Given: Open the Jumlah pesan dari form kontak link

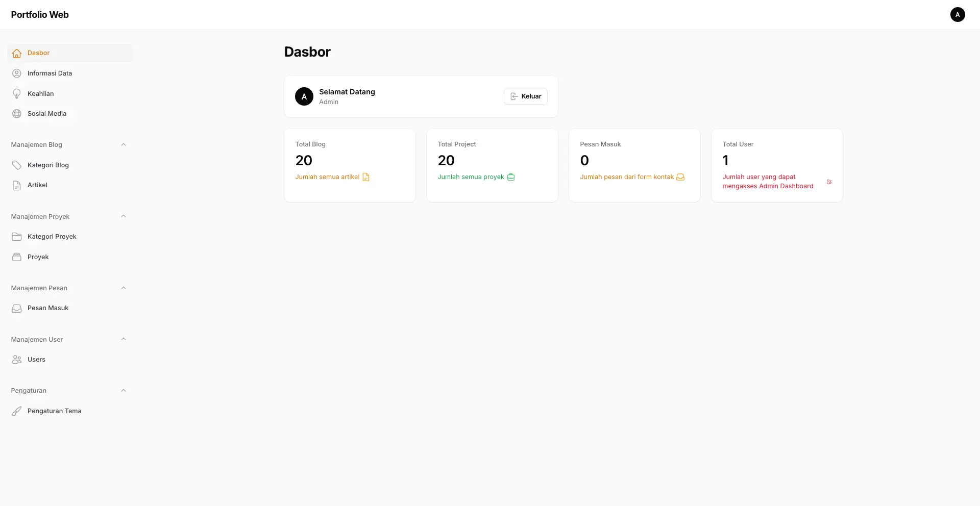Looking at the screenshot, I should [627, 176].
